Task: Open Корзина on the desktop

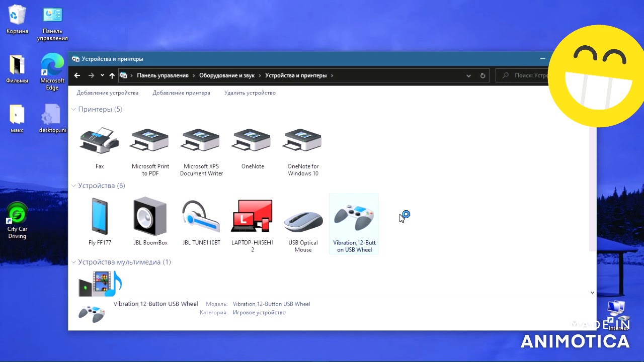Action: tap(17, 20)
